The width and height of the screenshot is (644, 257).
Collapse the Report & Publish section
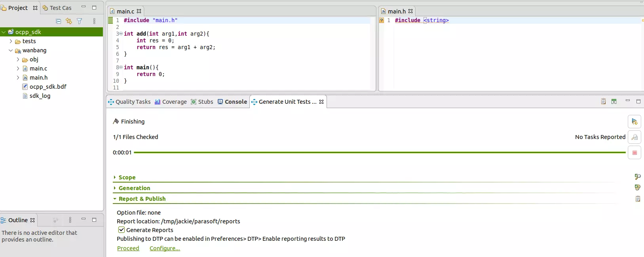coord(115,199)
